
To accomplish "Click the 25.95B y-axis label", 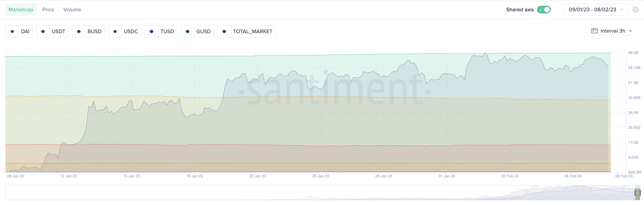I will click(634, 127).
